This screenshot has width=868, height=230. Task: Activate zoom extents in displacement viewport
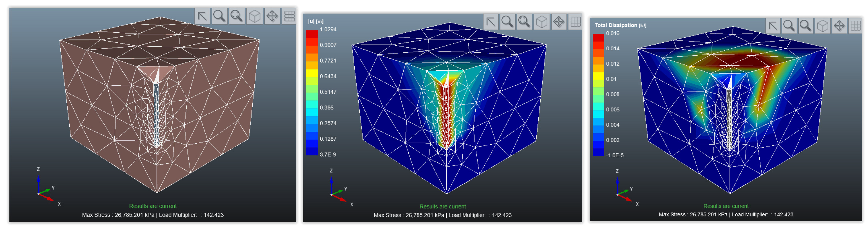click(x=524, y=22)
